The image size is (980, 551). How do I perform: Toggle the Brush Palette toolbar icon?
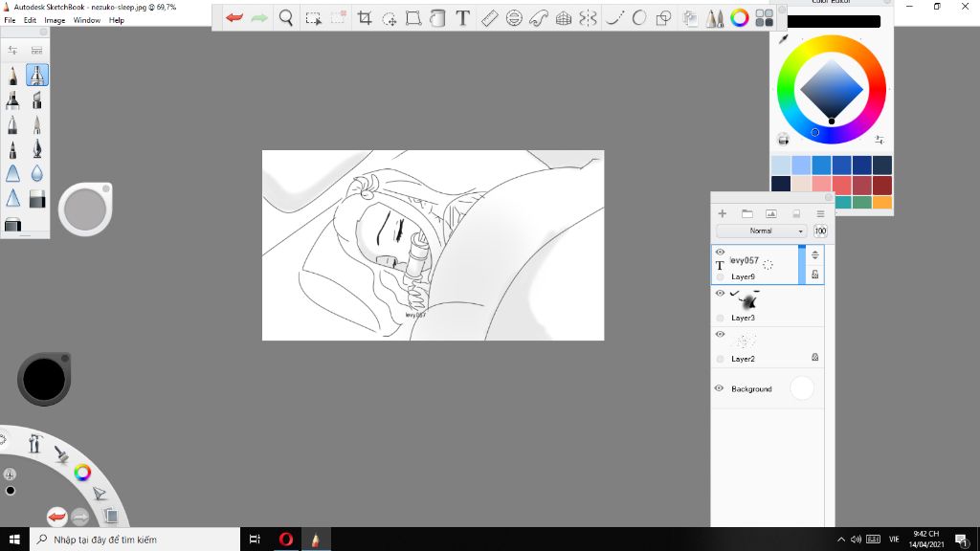[x=714, y=17]
